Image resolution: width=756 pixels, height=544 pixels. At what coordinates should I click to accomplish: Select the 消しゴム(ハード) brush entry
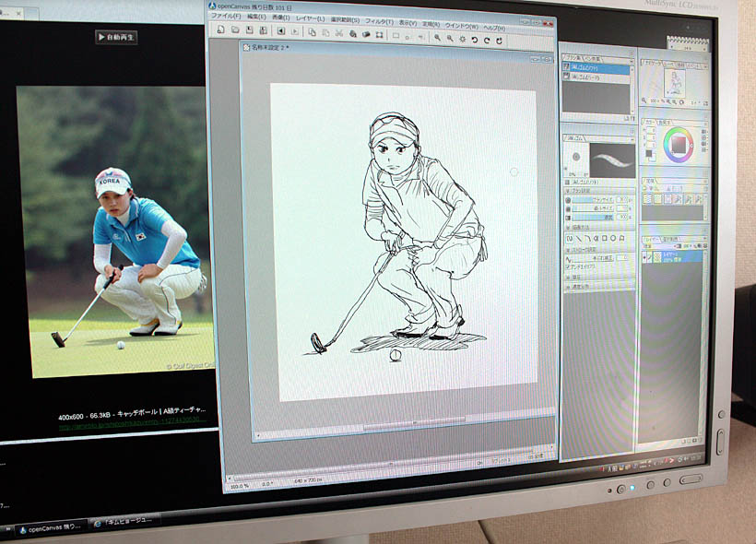click(596, 77)
